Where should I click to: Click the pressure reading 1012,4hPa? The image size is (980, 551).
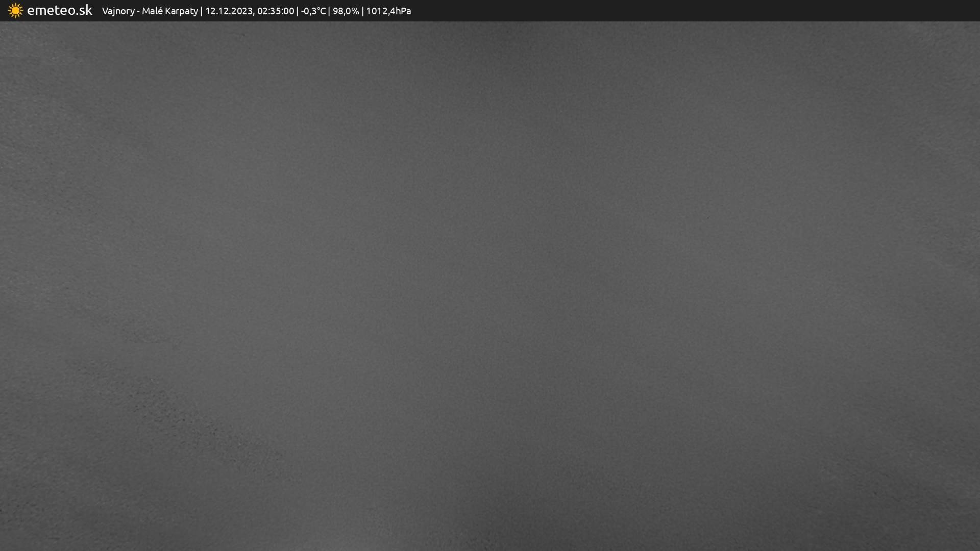pos(388,11)
